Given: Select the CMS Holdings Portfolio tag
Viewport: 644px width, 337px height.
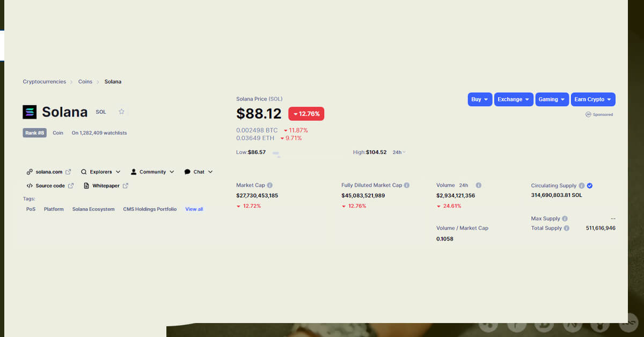Looking at the screenshot, I should [x=150, y=209].
